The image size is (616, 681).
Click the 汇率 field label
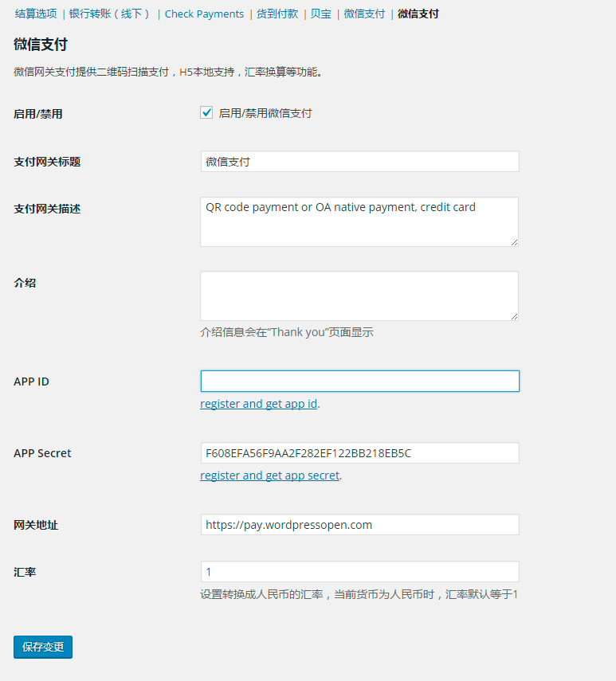coord(25,572)
